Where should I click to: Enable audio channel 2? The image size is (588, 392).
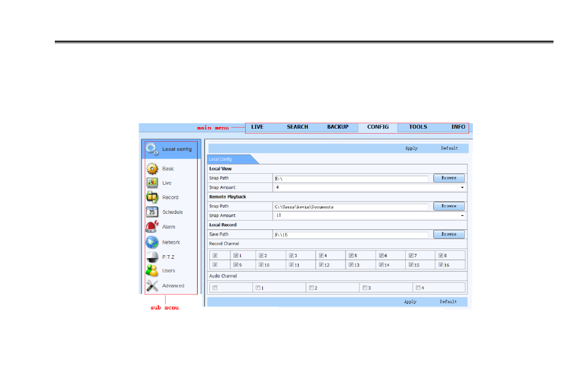coord(312,288)
